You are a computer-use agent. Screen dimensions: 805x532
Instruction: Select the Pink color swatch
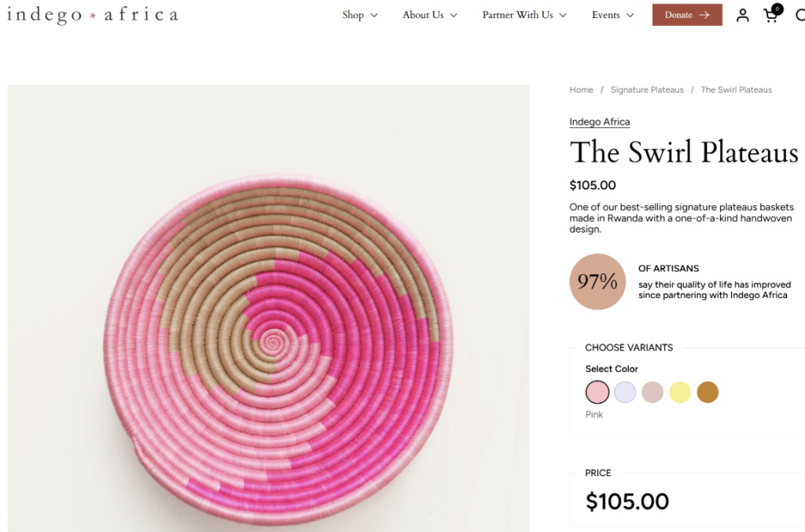point(597,392)
